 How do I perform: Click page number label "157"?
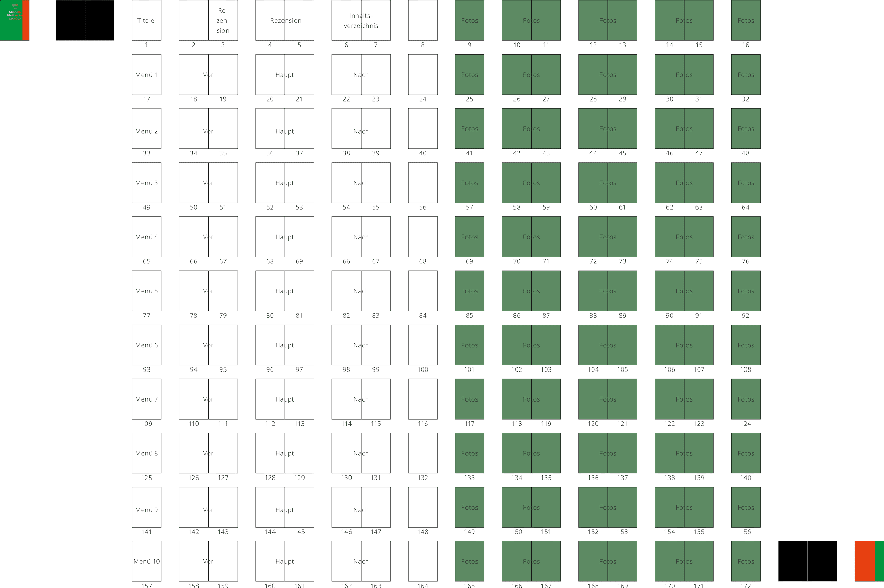pos(147,585)
